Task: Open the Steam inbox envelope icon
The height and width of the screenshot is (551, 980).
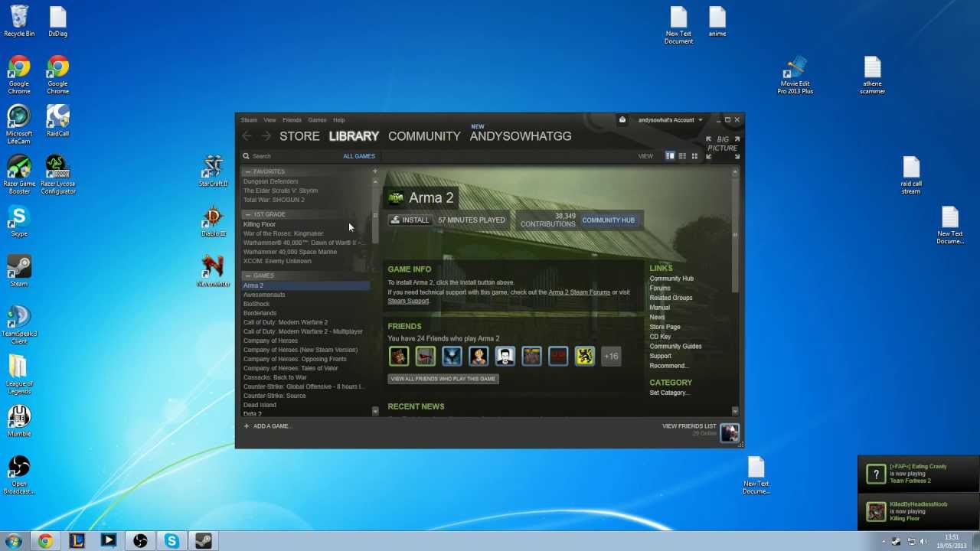Action: [x=622, y=120]
